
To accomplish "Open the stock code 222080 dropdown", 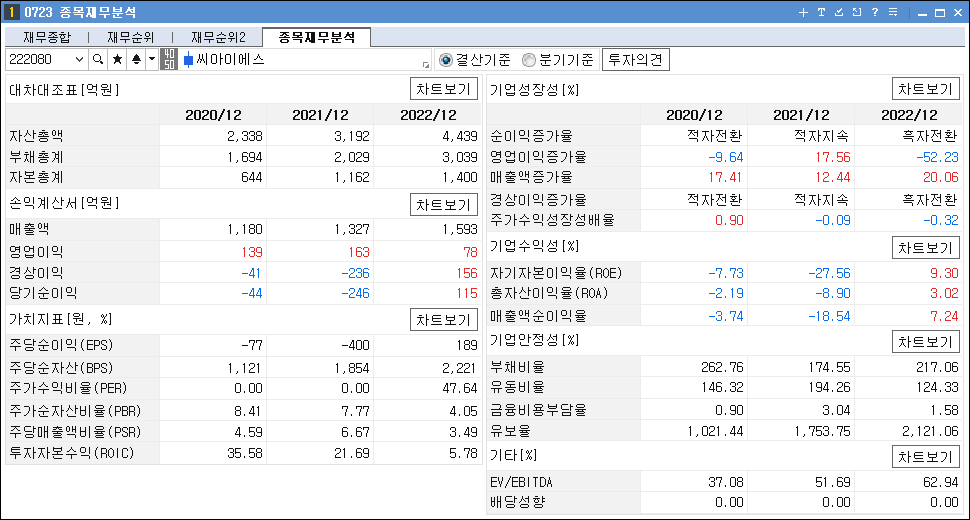I will click(79, 59).
